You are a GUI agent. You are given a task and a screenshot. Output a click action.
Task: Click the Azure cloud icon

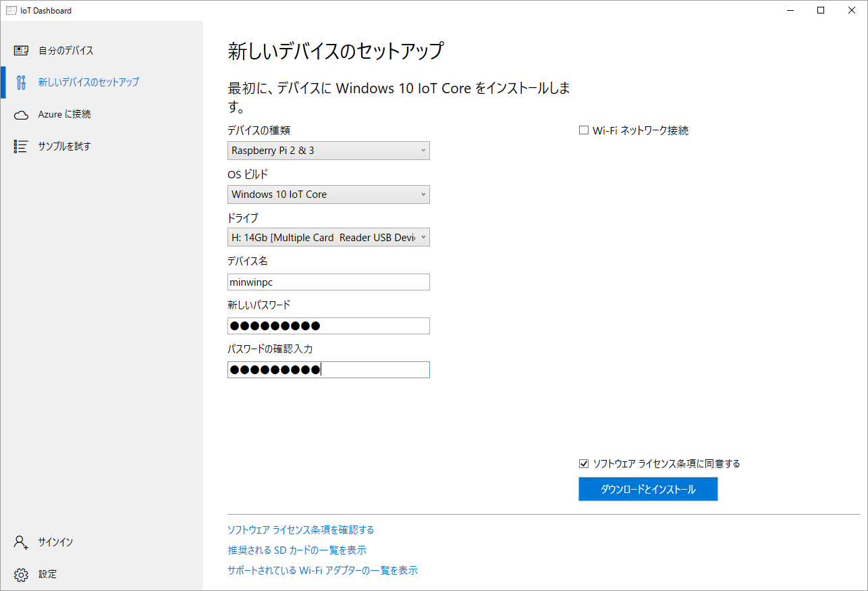[21, 115]
